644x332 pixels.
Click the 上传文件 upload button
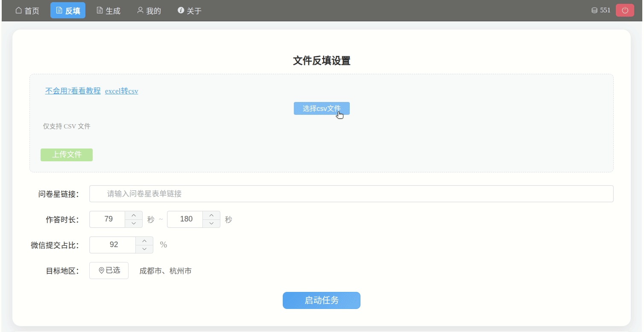66,154
